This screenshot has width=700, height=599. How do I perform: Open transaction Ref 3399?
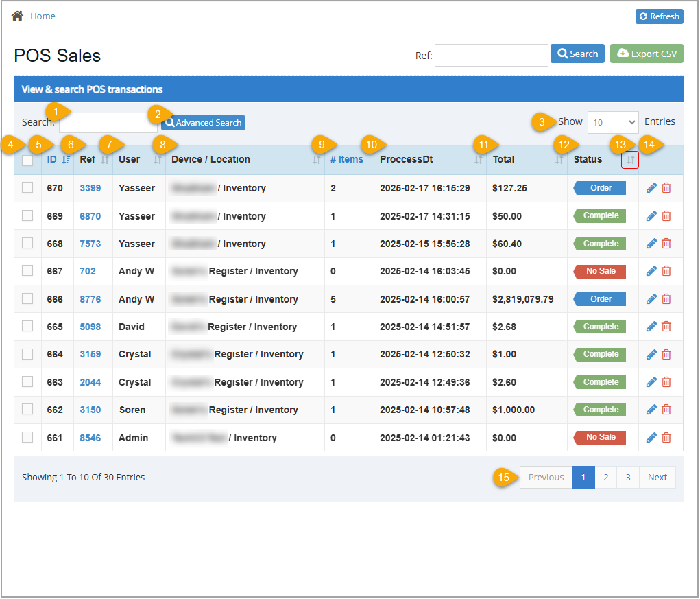pyautogui.click(x=90, y=187)
